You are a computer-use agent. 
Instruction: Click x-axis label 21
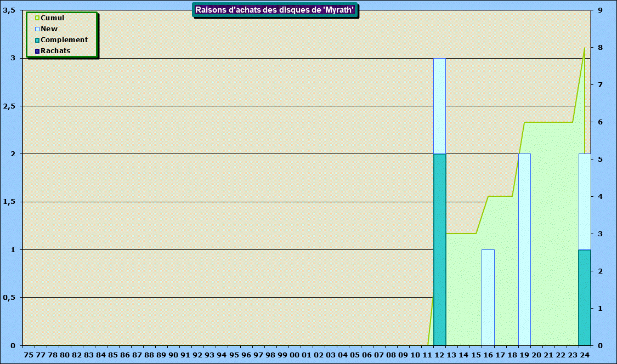[548, 355]
